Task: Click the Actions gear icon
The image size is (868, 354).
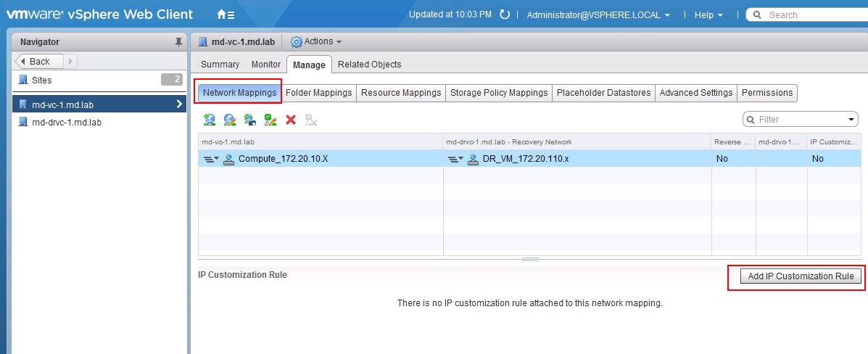Action: pyautogui.click(x=296, y=41)
